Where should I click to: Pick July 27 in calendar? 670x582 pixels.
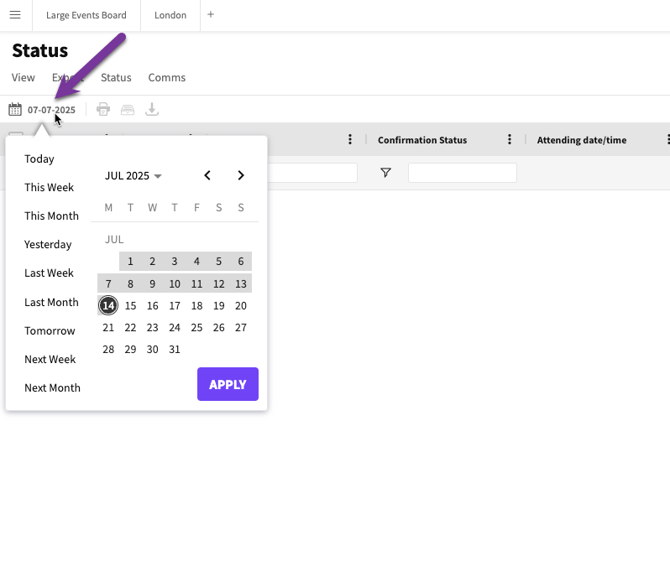click(241, 327)
